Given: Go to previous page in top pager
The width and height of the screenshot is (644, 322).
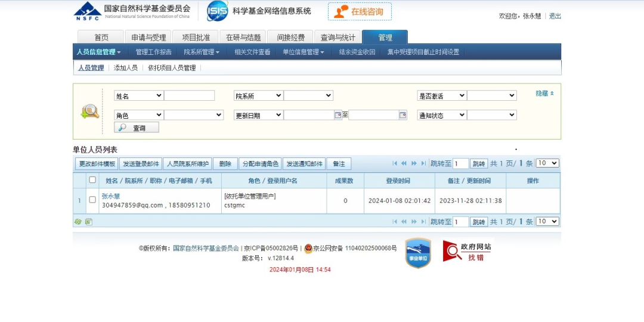Looking at the screenshot, I should pyautogui.click(x=404, y=163).
